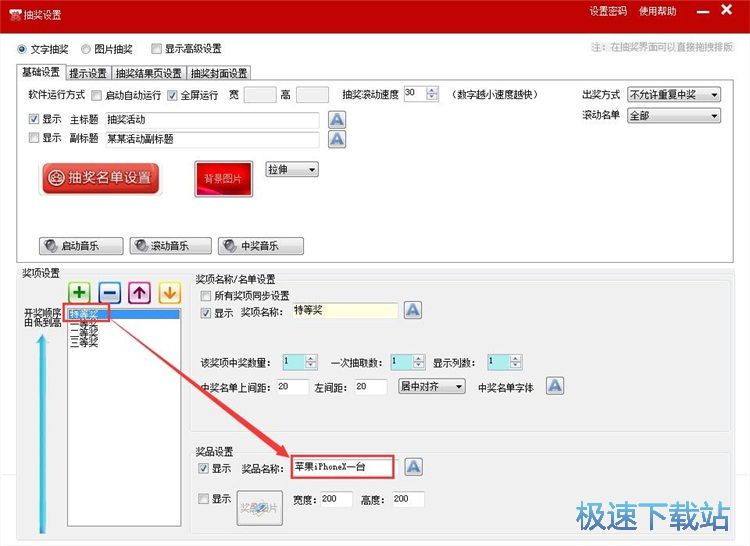Image resolution: width=750 pixels, height=546 pixels.
Task: Open 滚动名单 dropdown showing 全部
Action: click(673, 116)
